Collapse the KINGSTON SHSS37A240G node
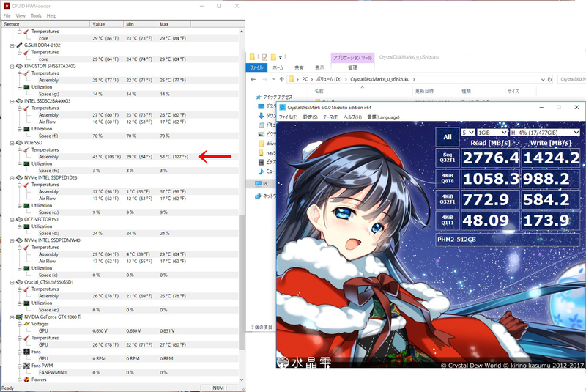Viewport: 586px width, 392px height. [12, 66]
